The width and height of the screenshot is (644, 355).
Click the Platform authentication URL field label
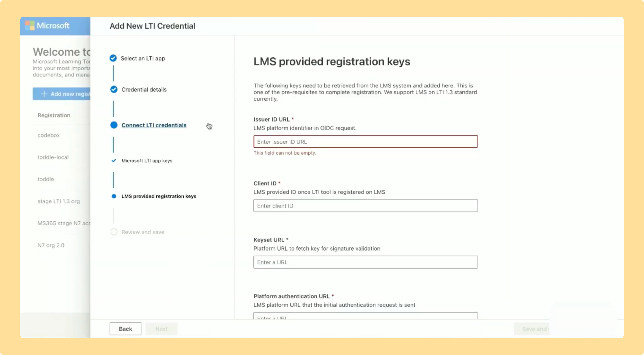pos(291,296)
